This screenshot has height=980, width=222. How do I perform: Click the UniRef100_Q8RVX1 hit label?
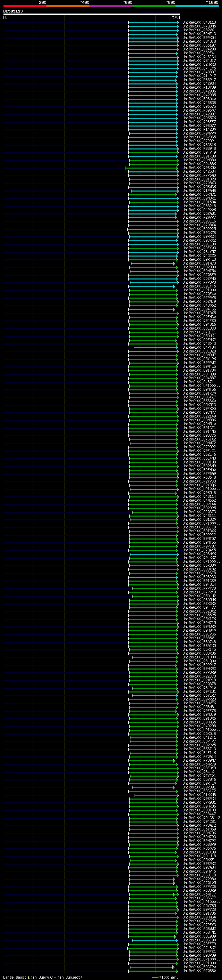point(199,30)
